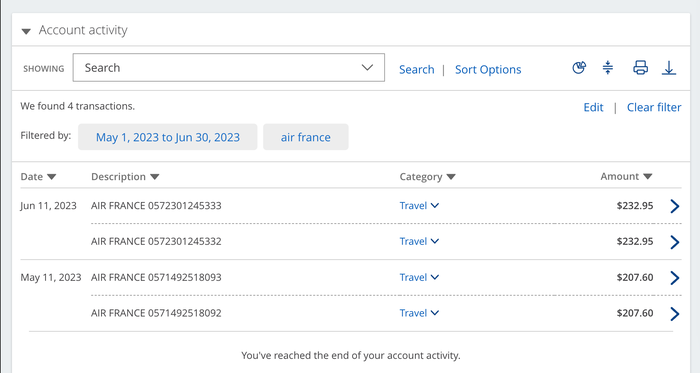Sort by the Date column
The height and width of the screenshot is (373, 700).
click(38, 177)
